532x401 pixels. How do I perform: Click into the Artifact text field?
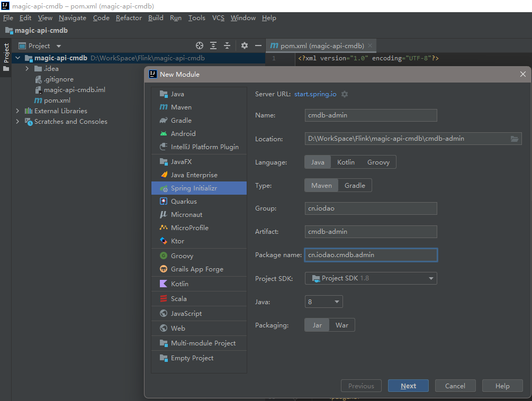coord(371,231)
